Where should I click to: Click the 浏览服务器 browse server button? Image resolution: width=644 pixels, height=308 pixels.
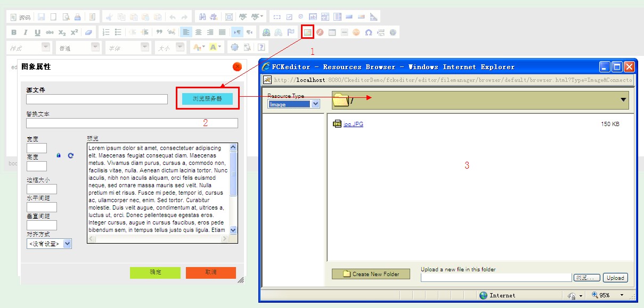(x=207, y=98)
